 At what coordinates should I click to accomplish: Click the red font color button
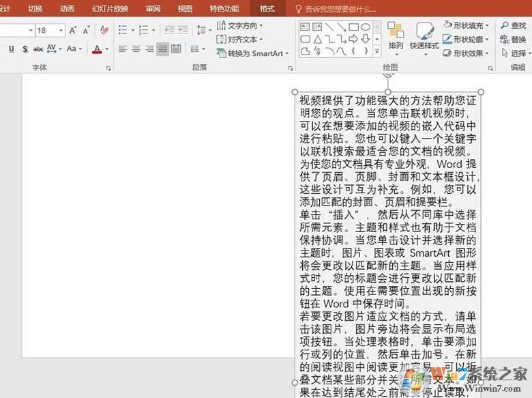coord(96,49)
